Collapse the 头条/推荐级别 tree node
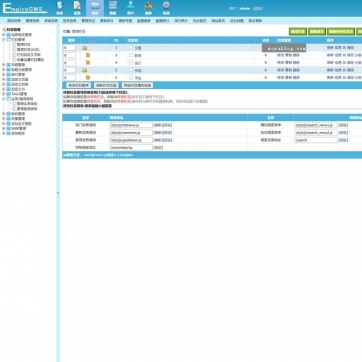Image resolution: width=362 pixels, height=362 pixels. [4, 99]
